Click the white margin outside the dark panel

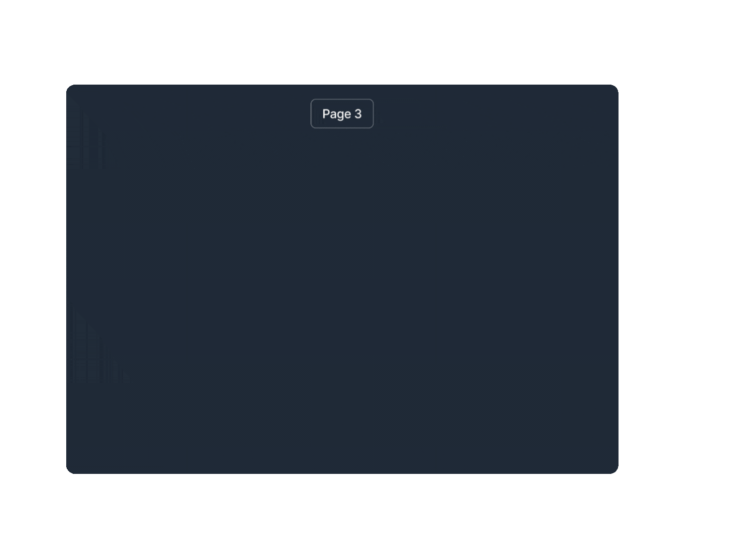tap(682, 279)
